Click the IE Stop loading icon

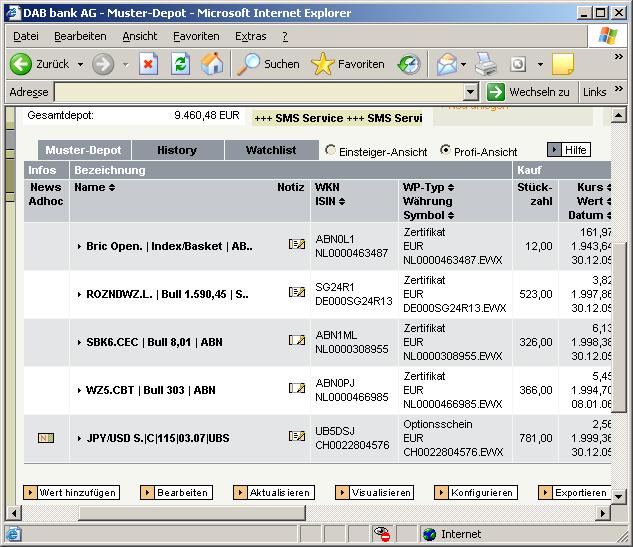[x=148, y=64]
